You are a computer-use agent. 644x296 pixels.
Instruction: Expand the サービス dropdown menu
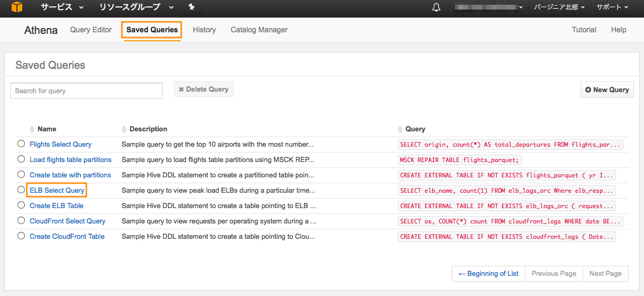pos(62,7)
